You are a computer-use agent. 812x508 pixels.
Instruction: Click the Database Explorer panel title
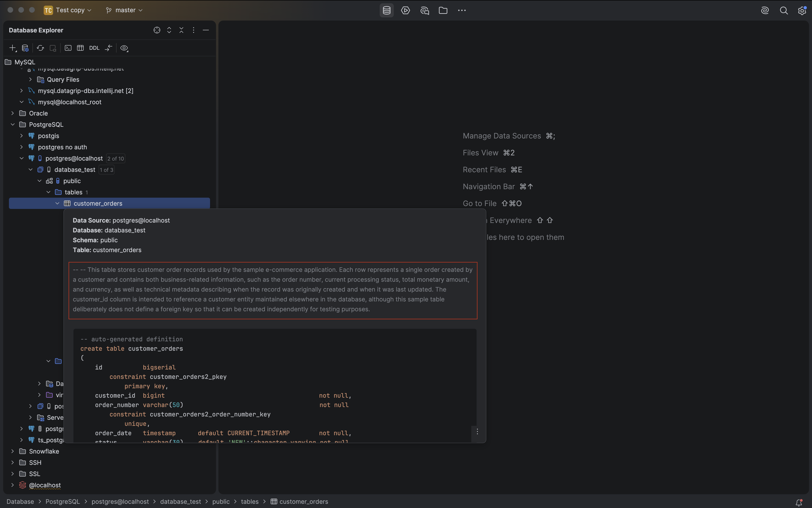(x=36, y=30)
